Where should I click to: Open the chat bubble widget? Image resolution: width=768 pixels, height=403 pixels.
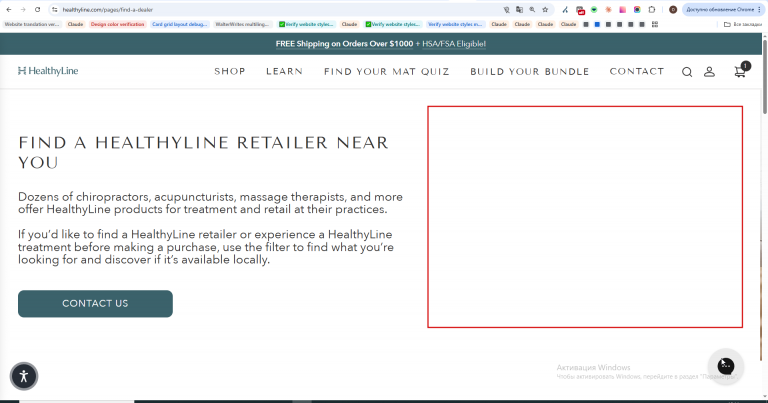(726, 366)
